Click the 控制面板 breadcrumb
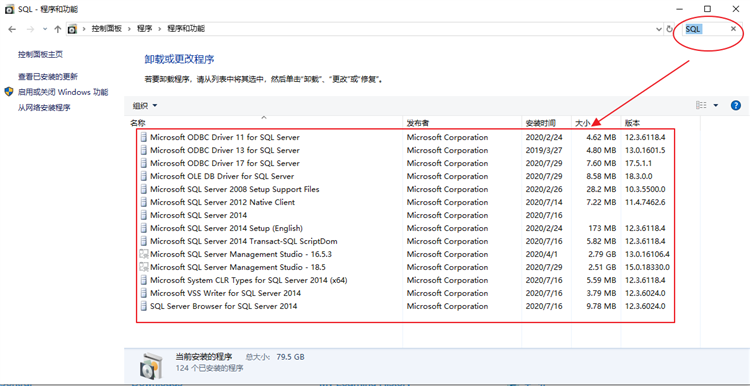 coord(107,29)
